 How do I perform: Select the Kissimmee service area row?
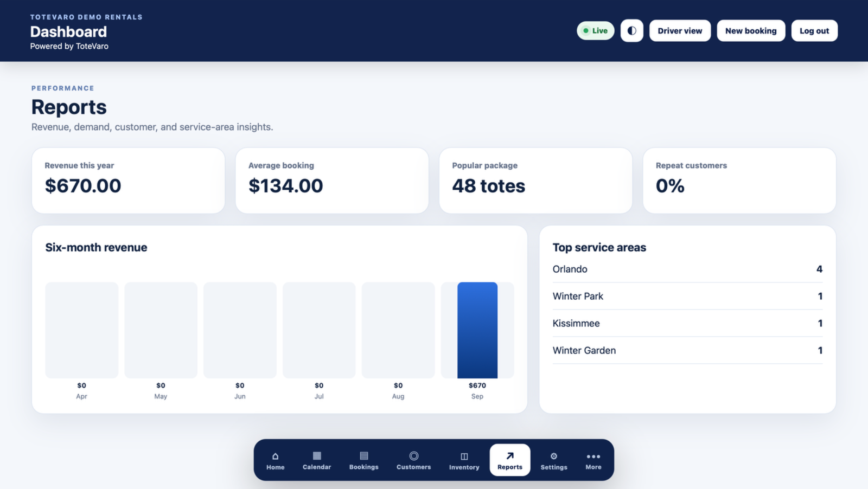pos(687,324)
